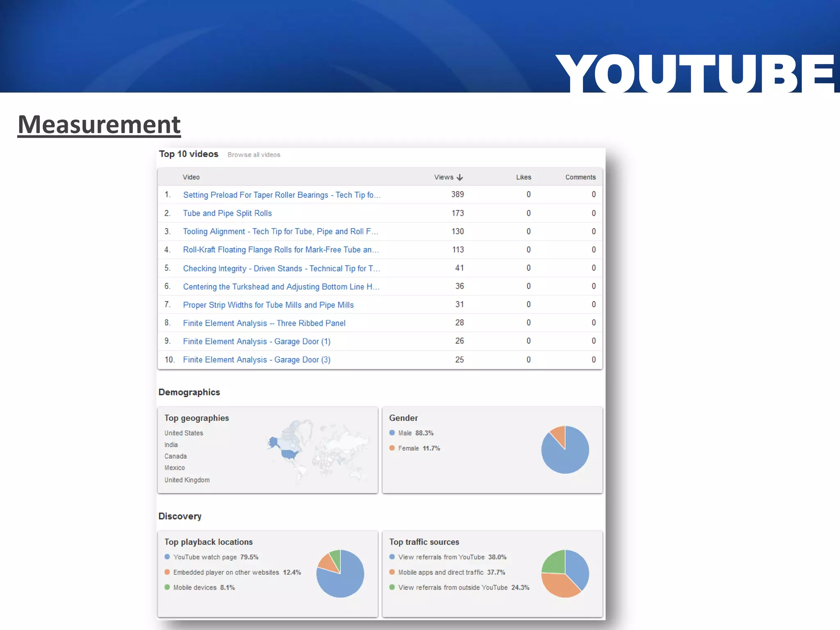Image resolution: width=840 pixels, height=630 pixels.
Task: Click the Top traffic sources heading
Action: 424,542
